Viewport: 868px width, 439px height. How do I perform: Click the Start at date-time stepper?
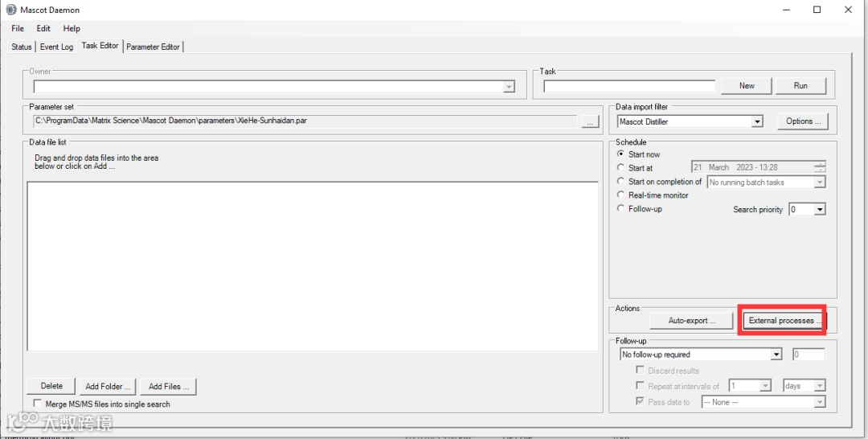820,167
